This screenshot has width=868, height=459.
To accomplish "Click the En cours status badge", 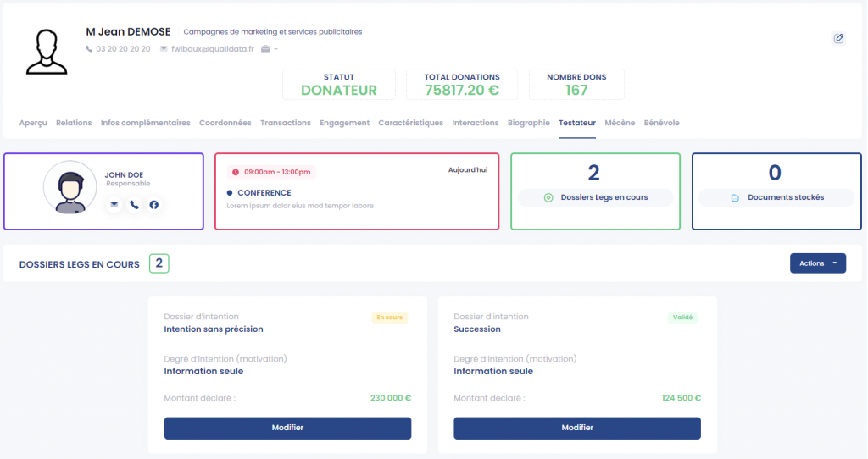I will [390, 318].
